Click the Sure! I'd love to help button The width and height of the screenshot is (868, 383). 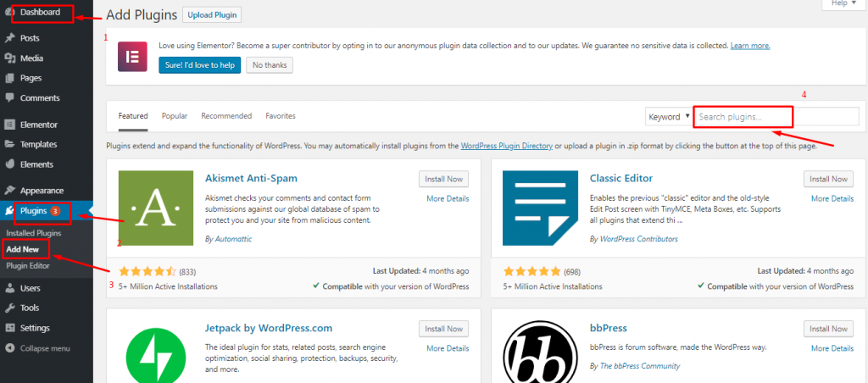coord(200,65)
